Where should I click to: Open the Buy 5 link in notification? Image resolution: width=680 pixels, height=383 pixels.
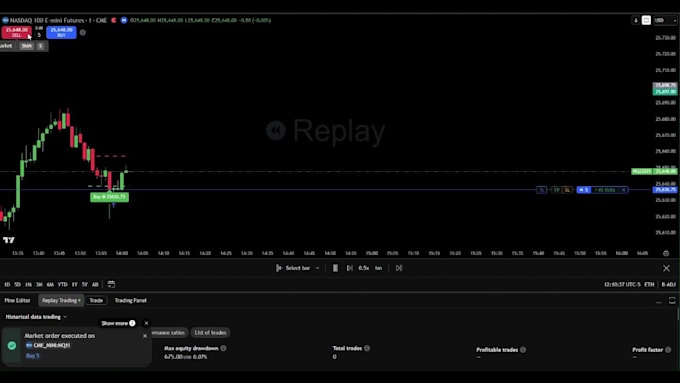[33, 356]
